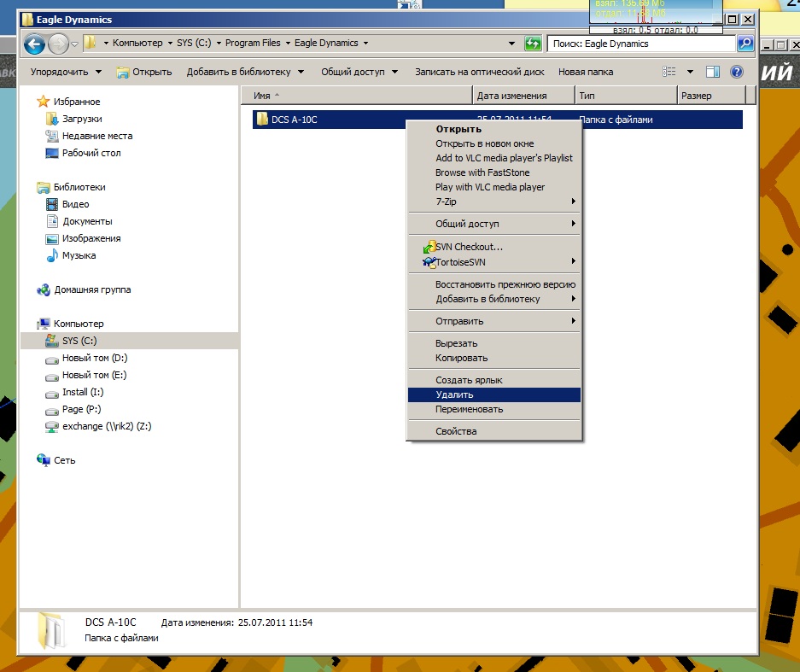The image size is (800, 672).
Task: Toggle the preview pane icon
Action: click(713, 72)
